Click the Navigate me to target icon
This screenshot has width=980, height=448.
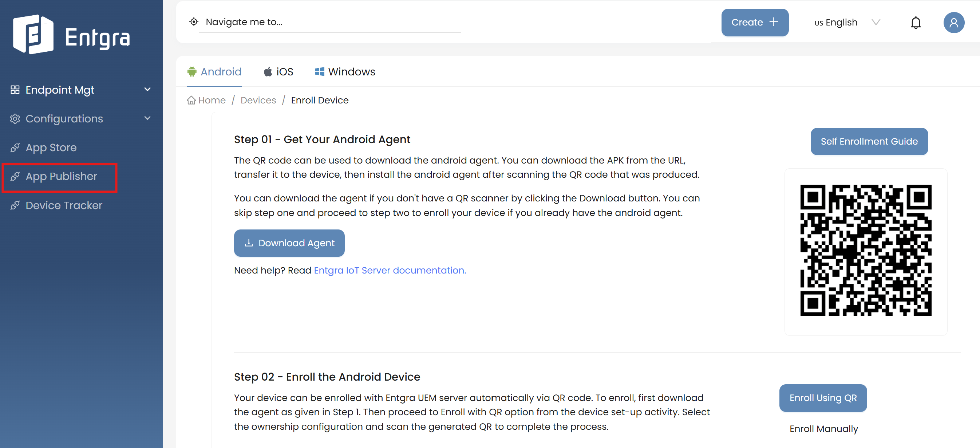[x=194, y=22]
